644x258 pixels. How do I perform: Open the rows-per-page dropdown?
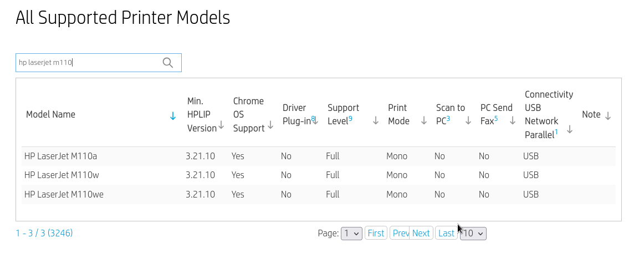[x=474, y=234]
